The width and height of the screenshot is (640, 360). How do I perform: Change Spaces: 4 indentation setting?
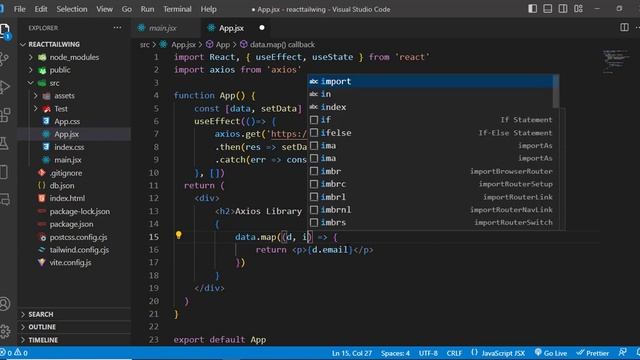tap(395, 353)
